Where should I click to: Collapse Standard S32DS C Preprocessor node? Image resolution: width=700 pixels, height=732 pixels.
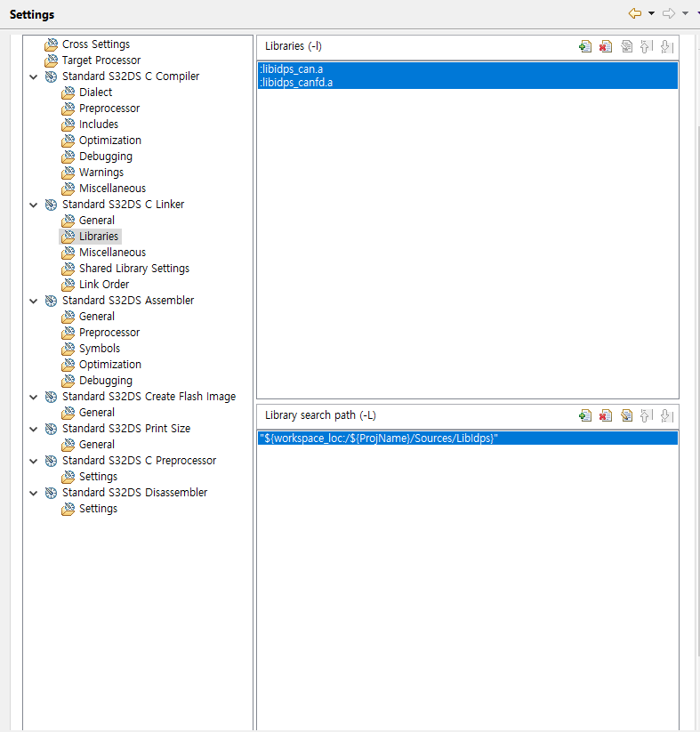34,461
